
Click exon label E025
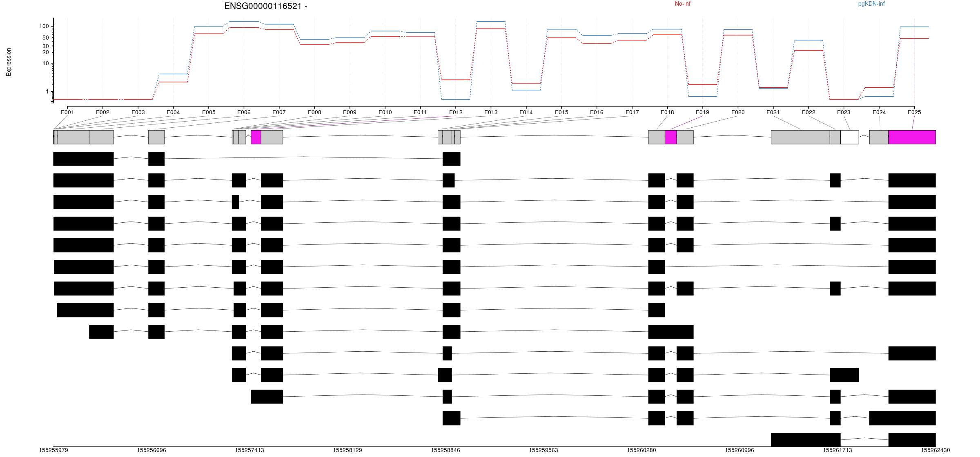(x=914, y=112)
